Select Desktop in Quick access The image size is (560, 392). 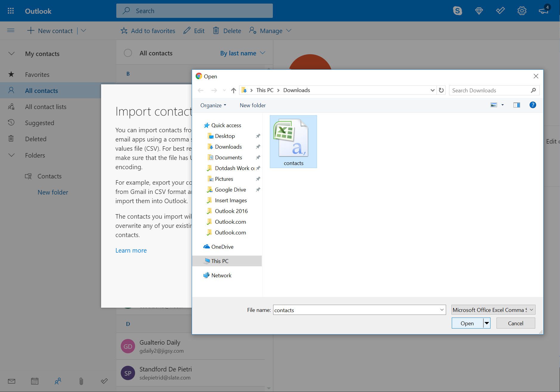coord(225,136)
